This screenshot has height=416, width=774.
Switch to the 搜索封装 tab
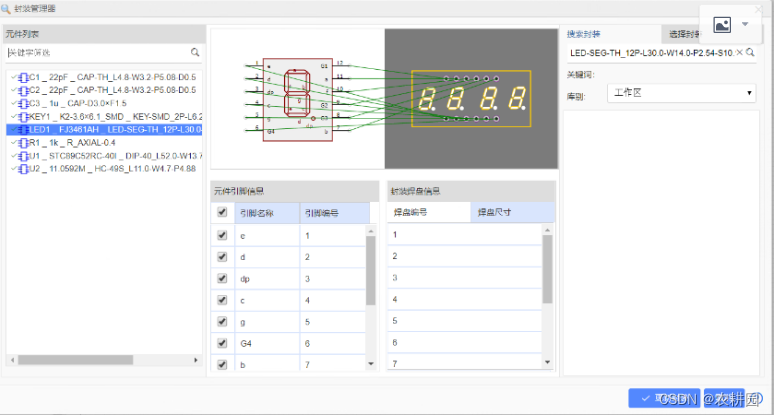(x=583, y=33)
